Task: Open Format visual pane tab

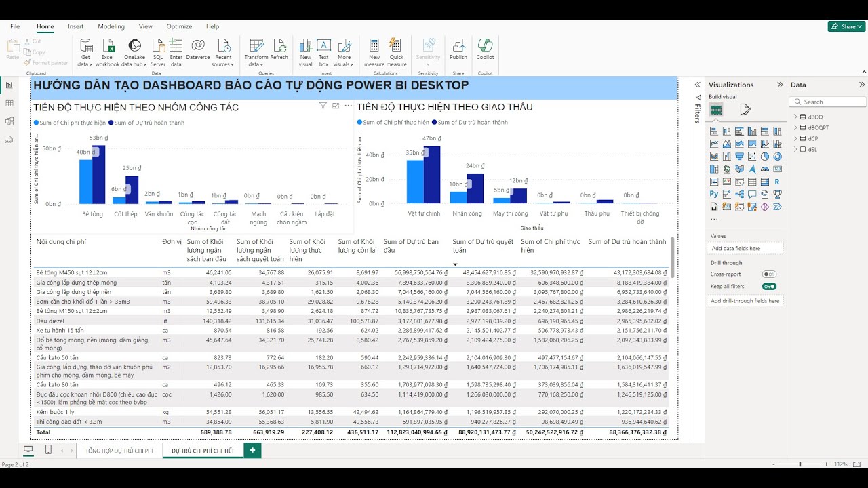Action: (x=745, y=109)
